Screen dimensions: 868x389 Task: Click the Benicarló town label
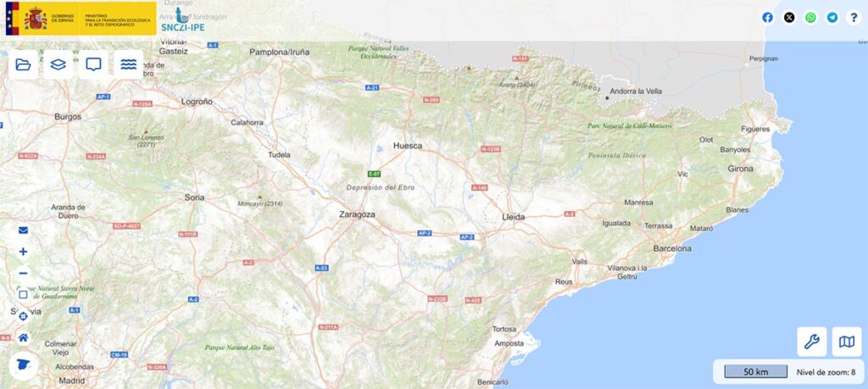pyautogui.click(x=492, y=382)
